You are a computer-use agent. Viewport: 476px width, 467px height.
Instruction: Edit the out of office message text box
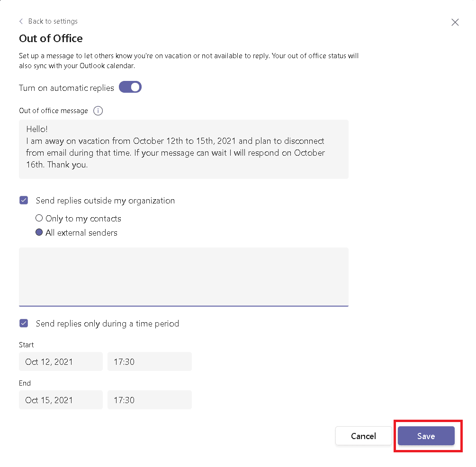184,149
